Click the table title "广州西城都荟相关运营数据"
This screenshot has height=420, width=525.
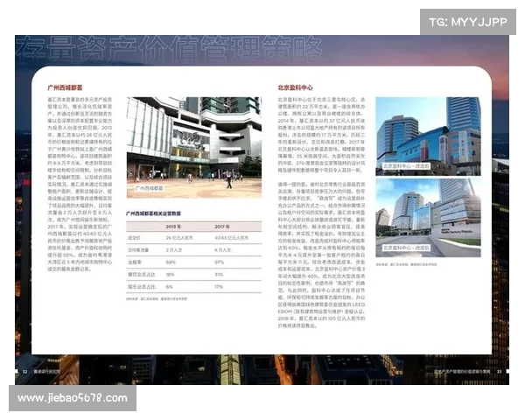[x=153, y=213]
